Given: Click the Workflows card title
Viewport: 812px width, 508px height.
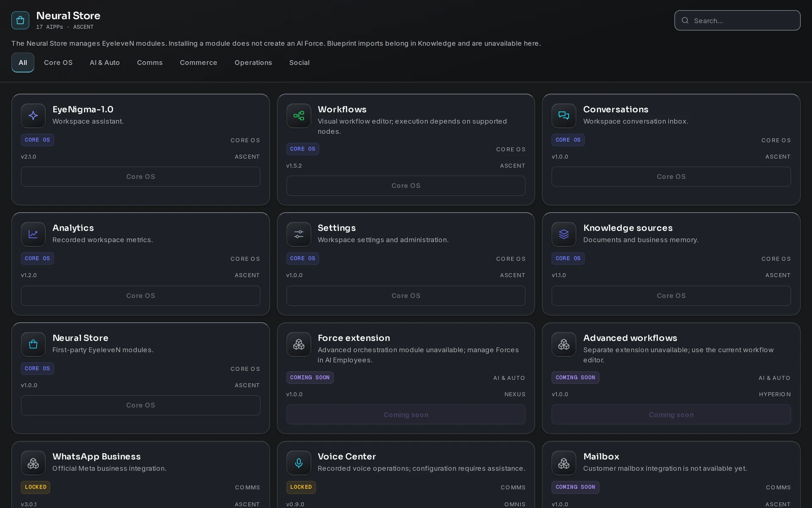Looking at the screenshot, I should (342, 109).
